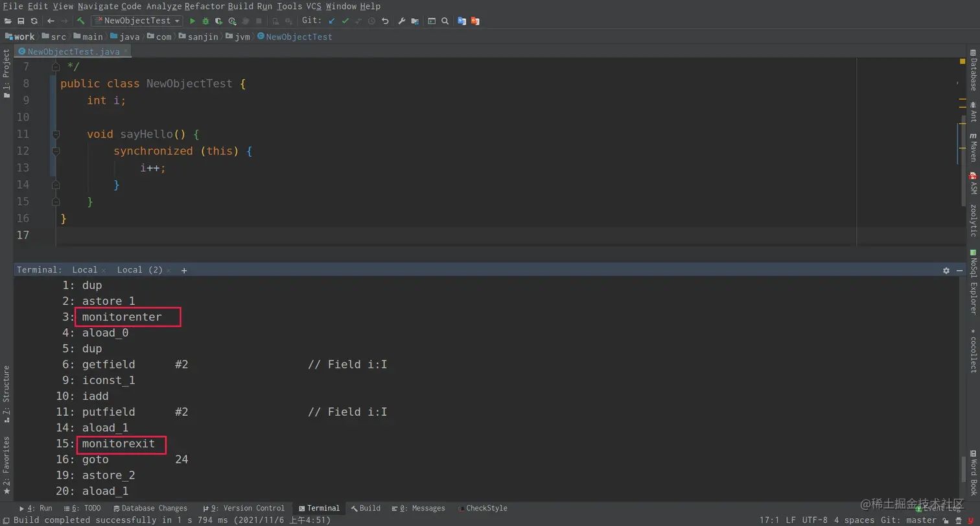Viewport: 980px width, 526px height.
Task: Open Terminal panel gear settings
Action: click(x=946, y=270)
